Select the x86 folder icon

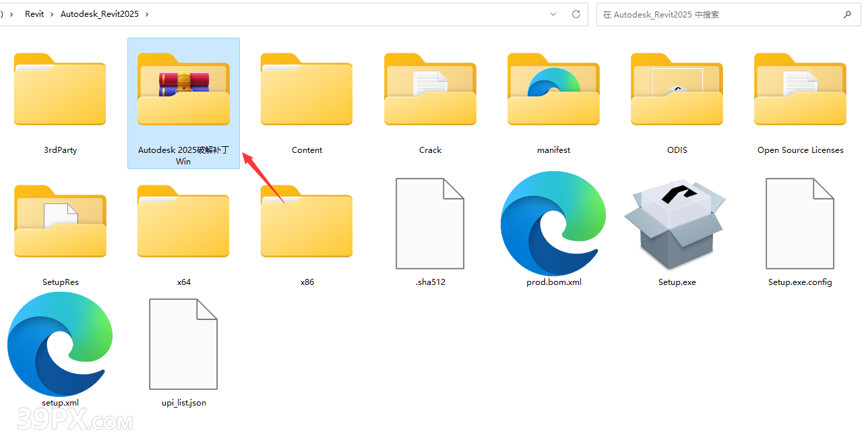307,221
